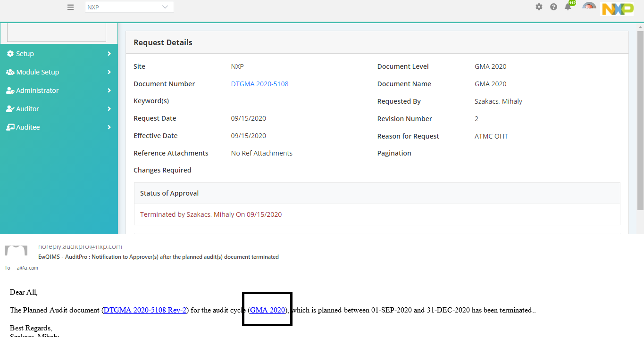The width and height of the screenshot is (644, 337).
Task: Toggle the hamburger menu in the top bar
Action: pos(70,7)
